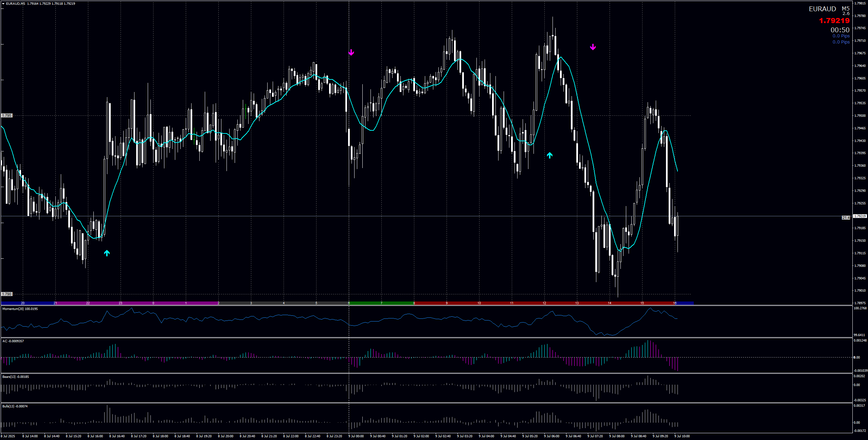Click the Bears(13) -0.00185 indicator label
Image resolution: width=868 pixels, height=440 pixels.
[16, 377]
